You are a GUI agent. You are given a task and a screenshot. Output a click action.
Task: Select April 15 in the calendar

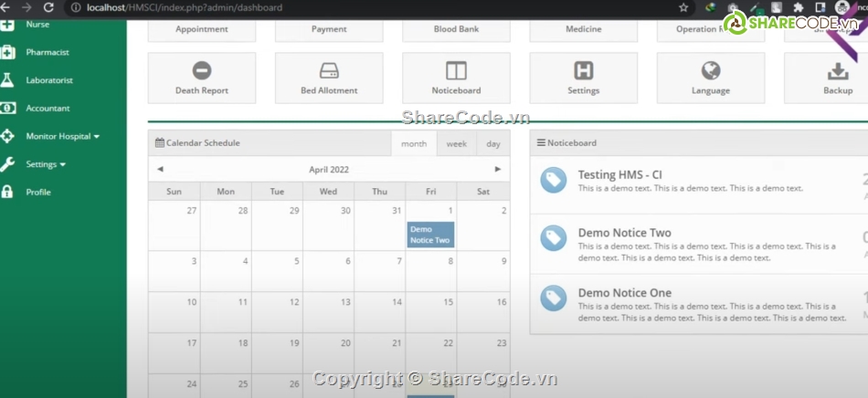coord(430,312)
